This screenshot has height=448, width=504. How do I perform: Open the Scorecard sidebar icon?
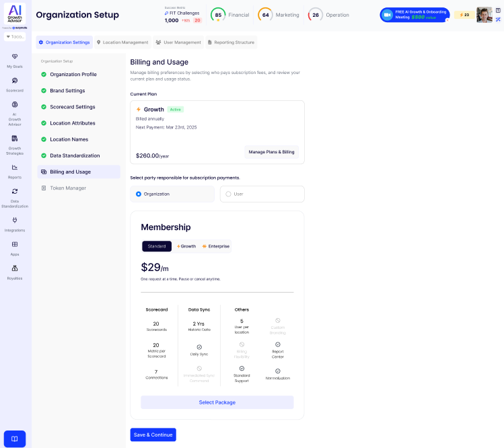point(15,81)
